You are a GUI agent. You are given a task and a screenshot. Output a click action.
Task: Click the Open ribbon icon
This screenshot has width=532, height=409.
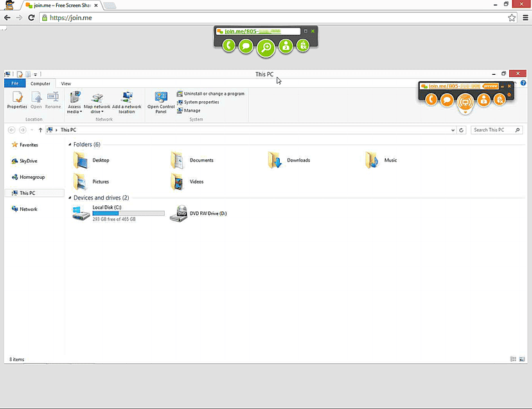[x=36, y=100]
